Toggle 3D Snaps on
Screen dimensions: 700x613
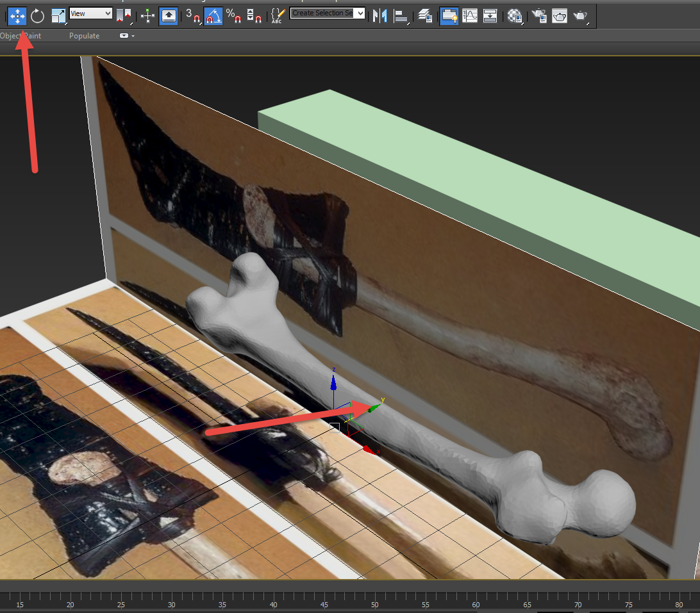[193, 16]
